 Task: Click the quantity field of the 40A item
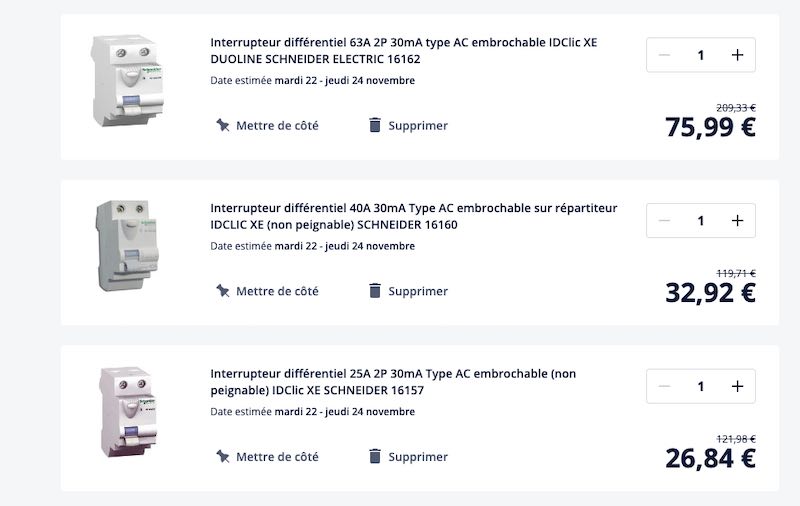pyautogui.click(x=701, y=220)
